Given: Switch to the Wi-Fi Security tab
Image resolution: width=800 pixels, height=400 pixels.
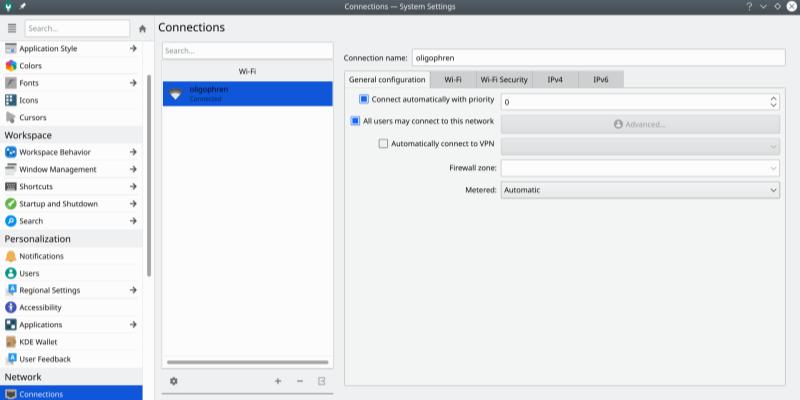Looking at the screenshot, I should (x=504, y=79).
